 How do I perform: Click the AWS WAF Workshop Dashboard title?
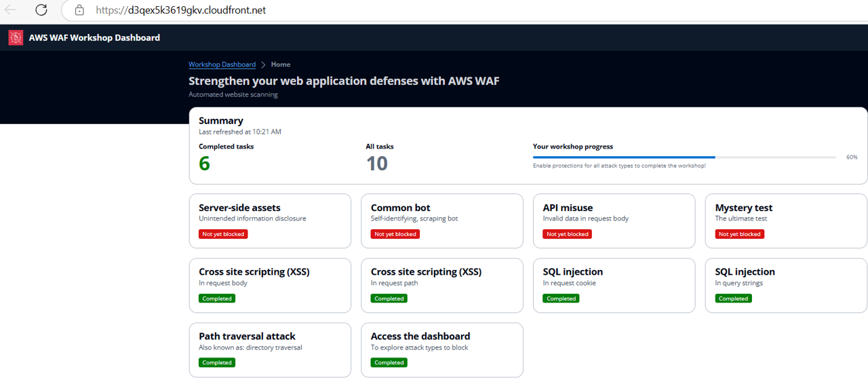pos(94,38)
